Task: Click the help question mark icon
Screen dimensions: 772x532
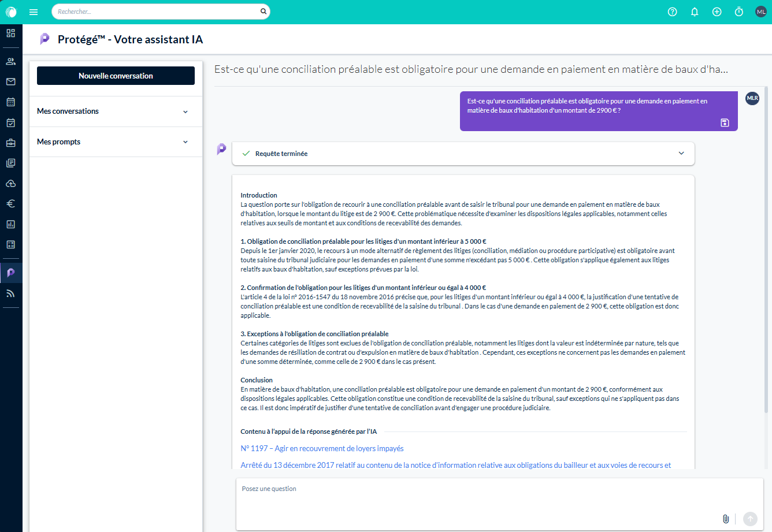Action: [672, 12]
